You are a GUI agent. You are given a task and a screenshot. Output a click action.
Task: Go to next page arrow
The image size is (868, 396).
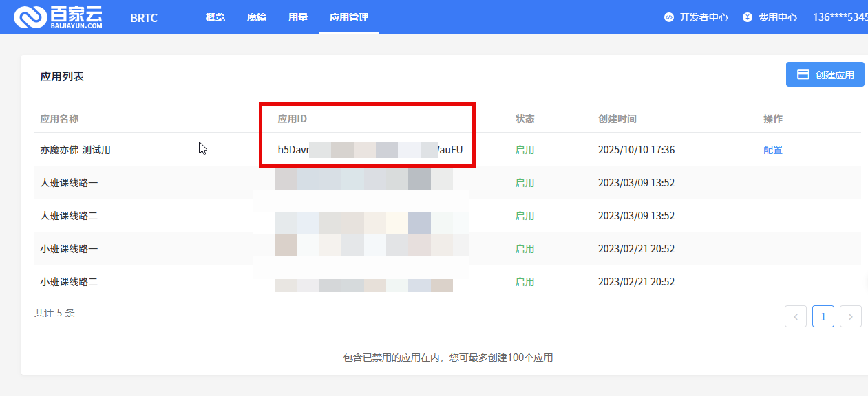pyautogui.click(x=851, y=316)
